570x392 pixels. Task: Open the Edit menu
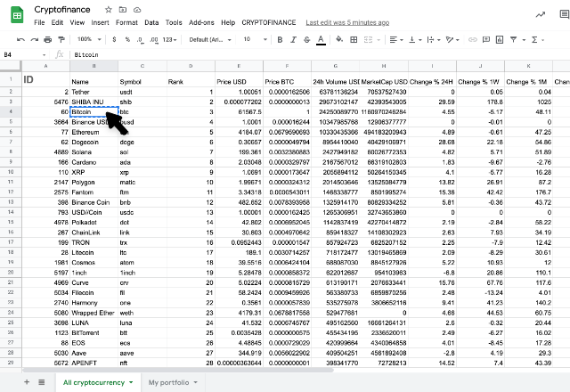[x=57, y=22]
